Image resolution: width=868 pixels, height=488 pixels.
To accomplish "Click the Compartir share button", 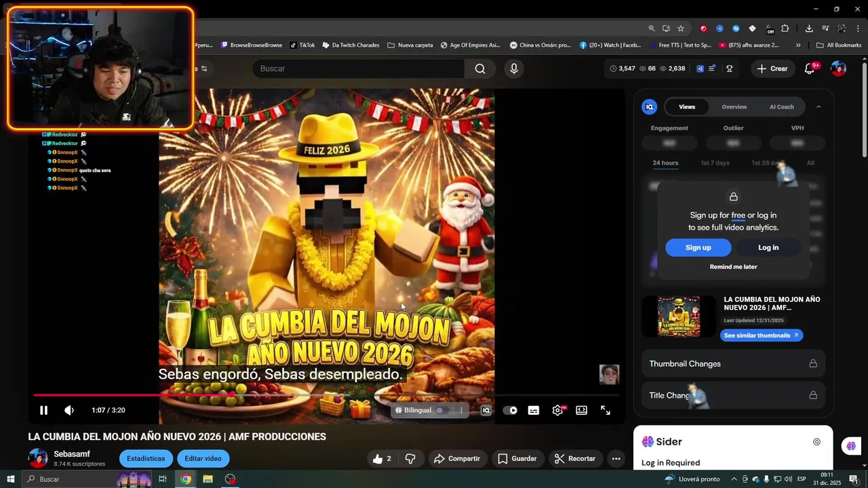I will (456, 459).
